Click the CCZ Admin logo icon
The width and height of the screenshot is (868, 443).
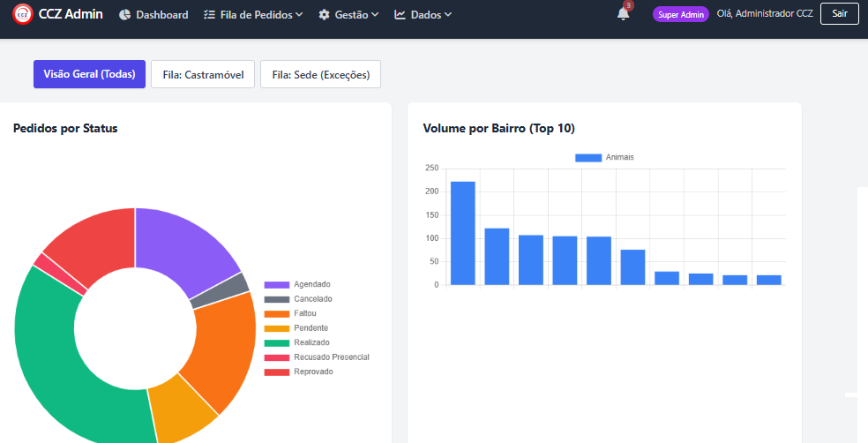(23, 14)
